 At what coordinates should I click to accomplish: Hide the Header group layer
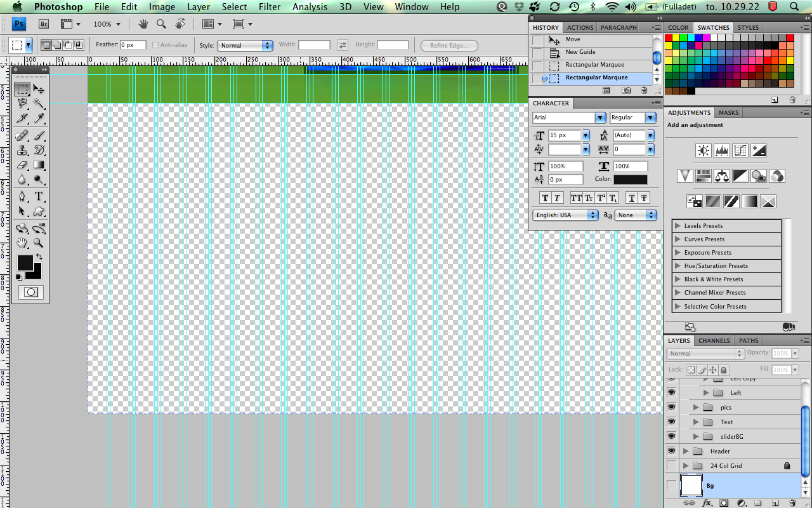click(671, 451)
